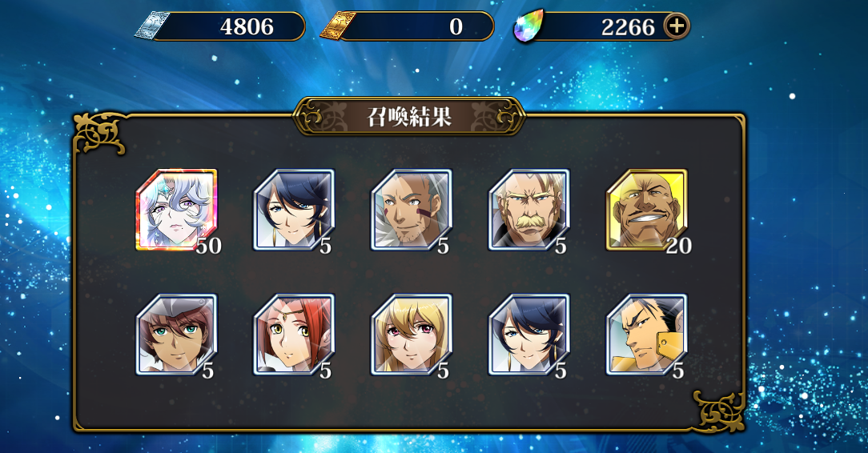This screenshot has height=453, width=868.
Task: Tap the gold ticket count 0
Action: 456,26
